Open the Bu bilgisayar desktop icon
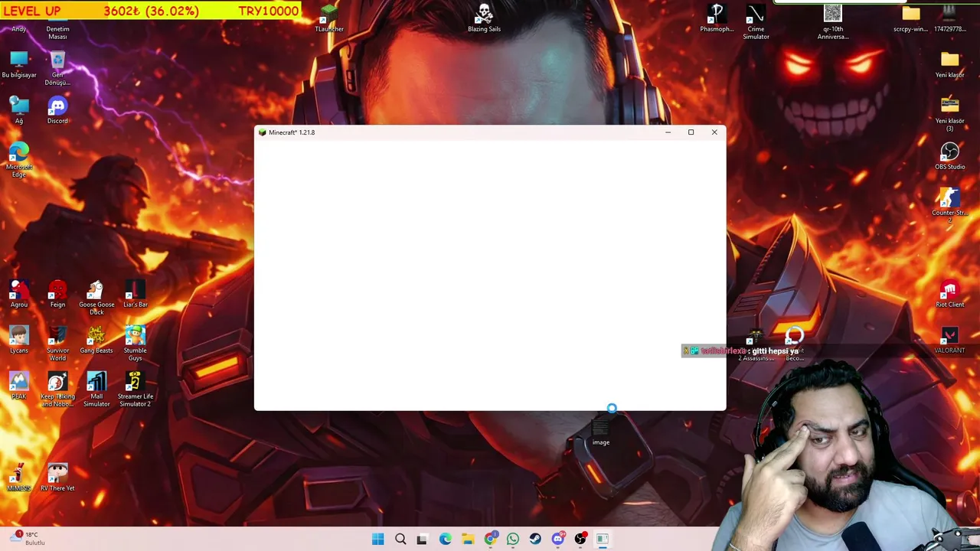The height and width of the screenshot is (551, 980). click(19, 64)
